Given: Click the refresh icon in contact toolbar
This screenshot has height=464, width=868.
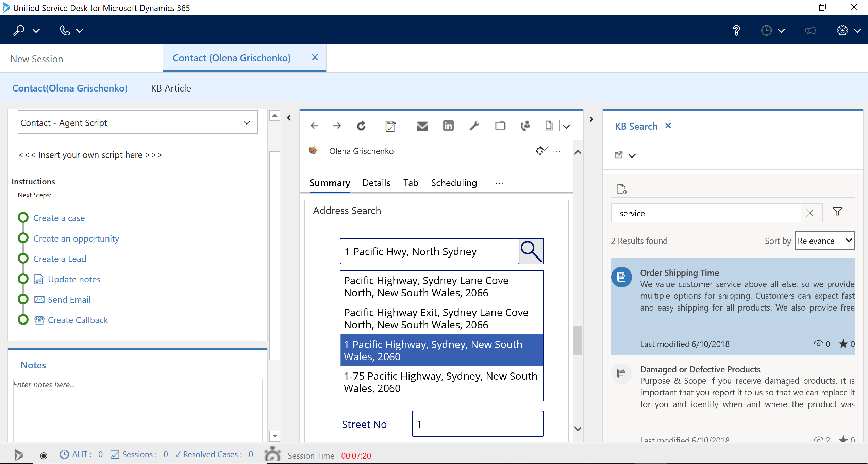Looking at the screenshot, I should pyautogui.click(x=361, y=126).
